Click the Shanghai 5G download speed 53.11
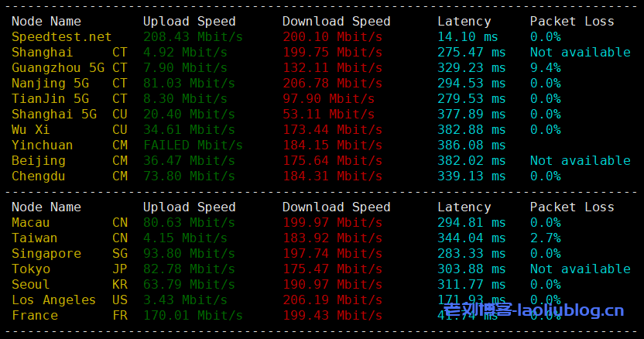The width and height of the screenshot is (644, 339). click(328, 115)
